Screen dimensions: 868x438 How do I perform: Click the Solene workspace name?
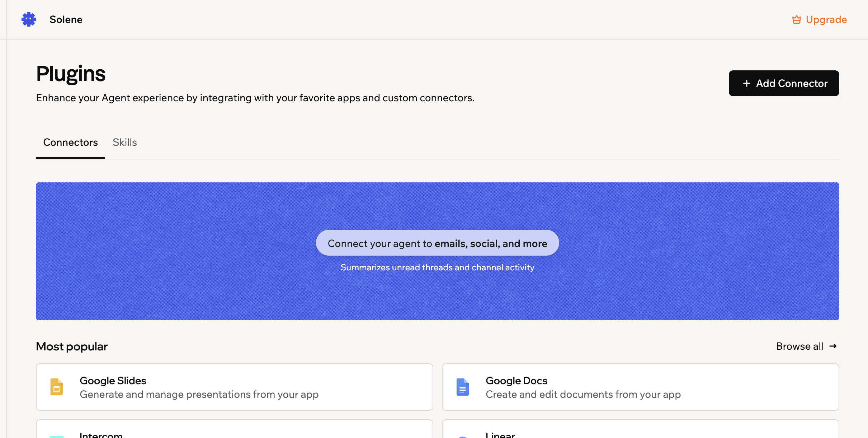point(66,19)
